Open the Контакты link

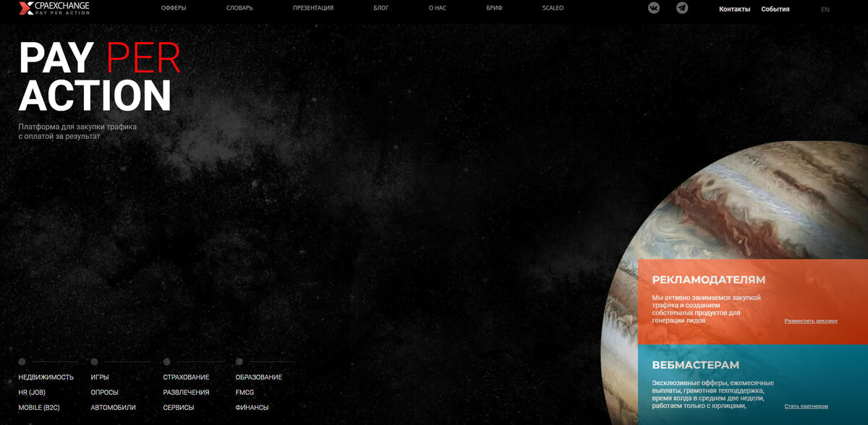735,9
